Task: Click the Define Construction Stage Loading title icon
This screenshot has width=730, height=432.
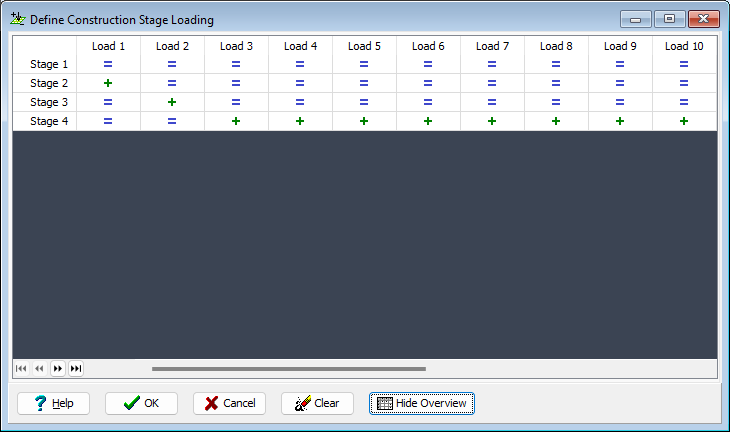Action: (x=18, y=19)
